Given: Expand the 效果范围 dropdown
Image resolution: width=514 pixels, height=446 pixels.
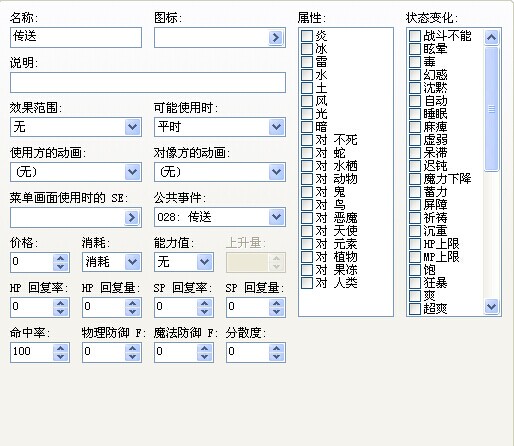Looking at the screenshot, I should pos(132,127).
